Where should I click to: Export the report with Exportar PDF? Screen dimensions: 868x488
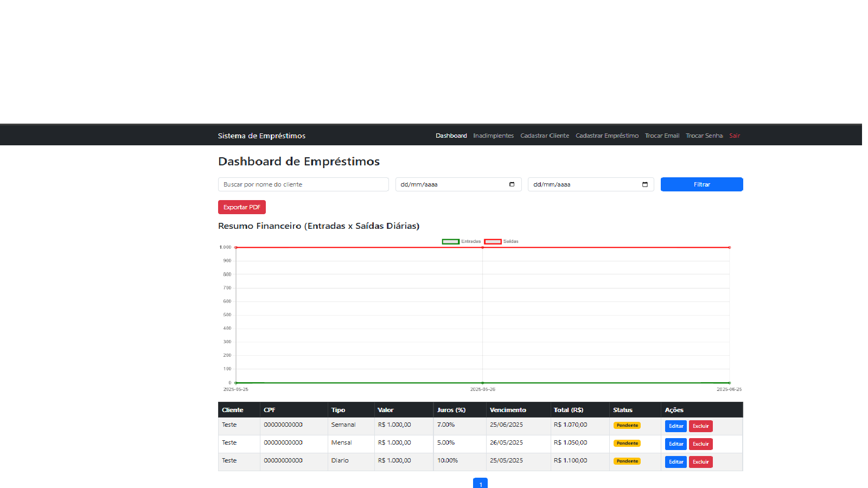pyautogui.click(x=241, y=207)
